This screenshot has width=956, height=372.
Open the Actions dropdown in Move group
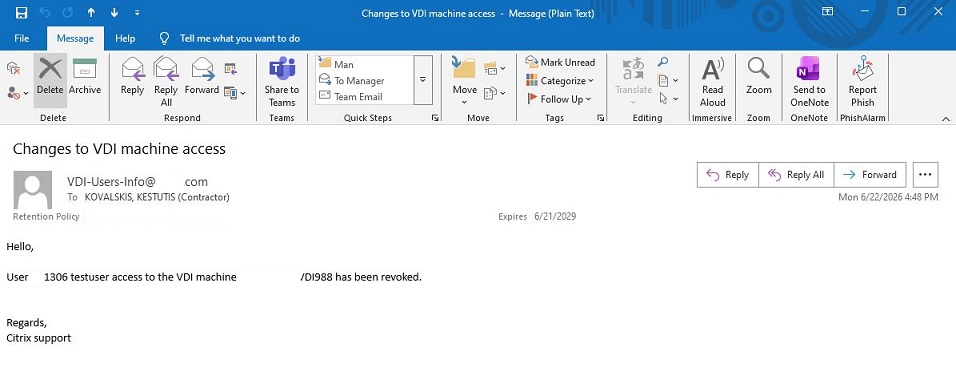tap(494, 93)
